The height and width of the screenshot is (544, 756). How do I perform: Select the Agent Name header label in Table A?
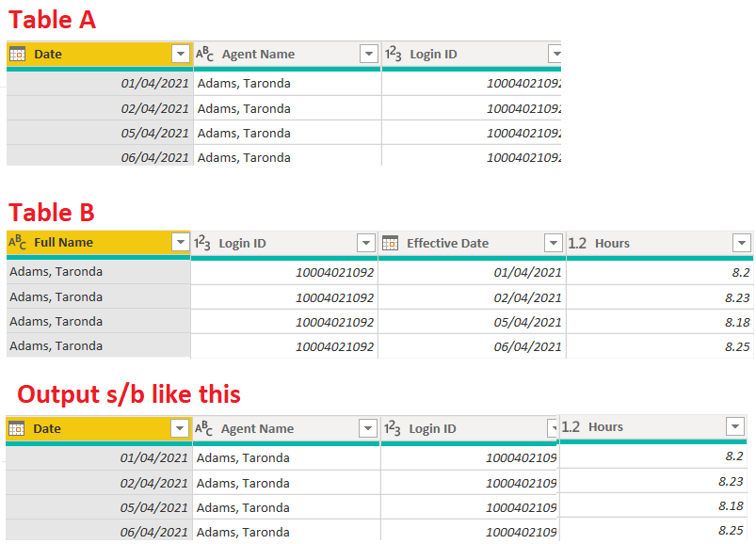pyautogui.click(x=258, y=55)
